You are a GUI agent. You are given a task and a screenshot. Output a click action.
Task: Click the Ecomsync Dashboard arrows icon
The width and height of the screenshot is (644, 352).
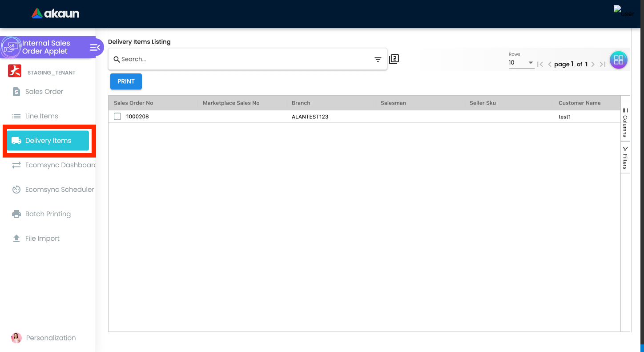pos(16,165)
